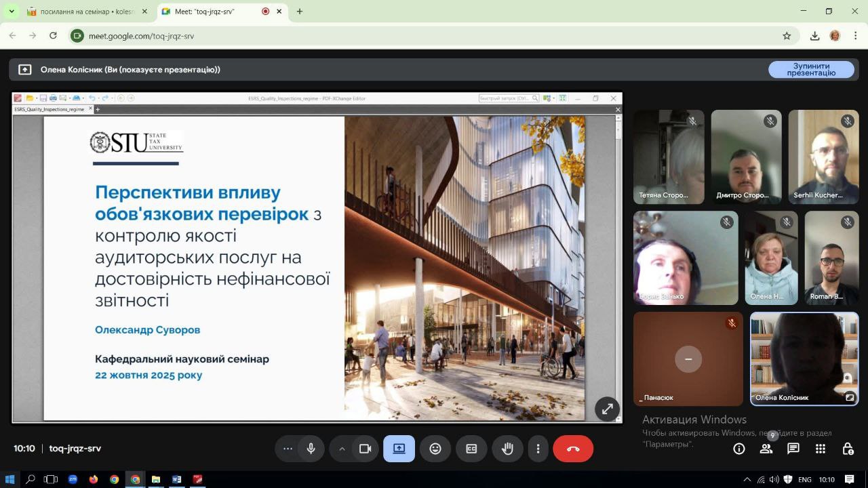
Task: Show the participants people panel
Action: coord(766,449)
